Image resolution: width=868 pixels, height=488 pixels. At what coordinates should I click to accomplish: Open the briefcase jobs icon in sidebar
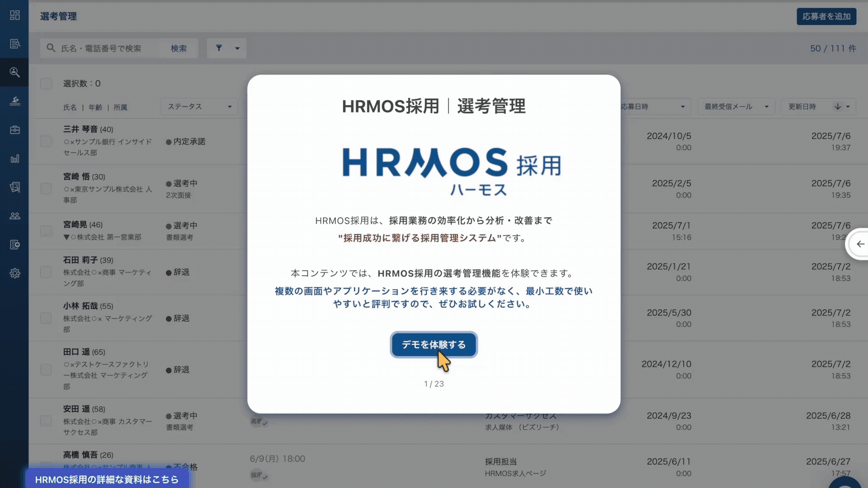pyautogui.click(x=14, y=130)
